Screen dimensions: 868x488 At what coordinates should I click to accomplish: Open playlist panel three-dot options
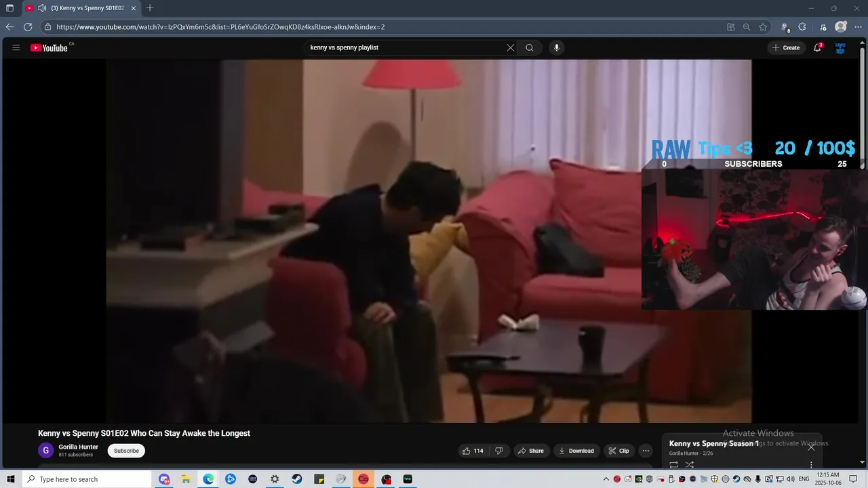tap(811, 465)
